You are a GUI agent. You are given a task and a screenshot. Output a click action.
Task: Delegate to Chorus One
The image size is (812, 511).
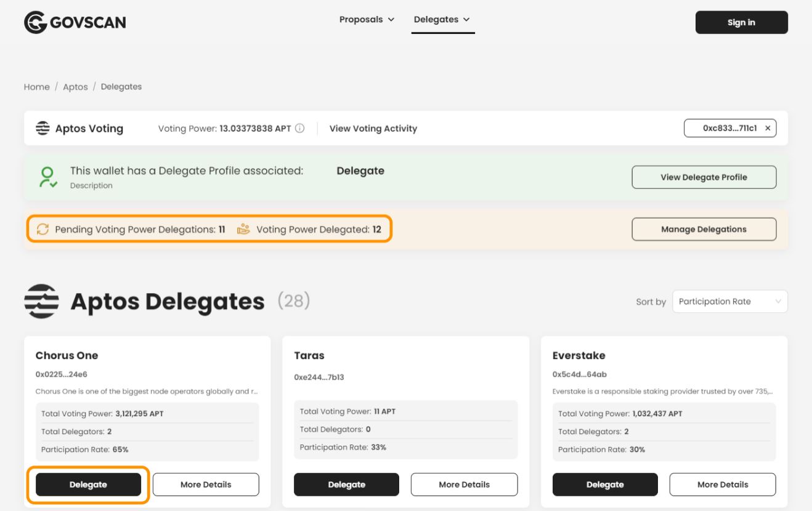click(88, 485)
